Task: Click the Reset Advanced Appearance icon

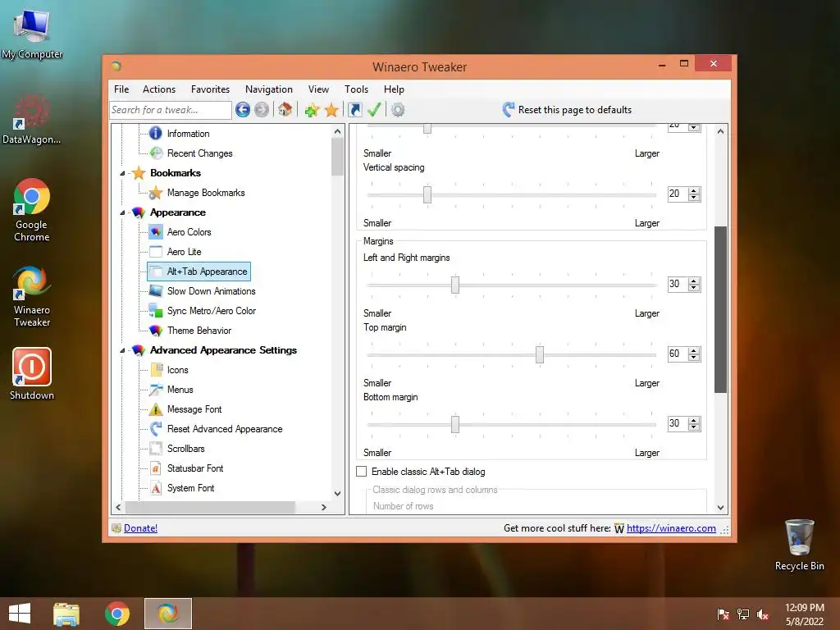Action: click(155, 428)
